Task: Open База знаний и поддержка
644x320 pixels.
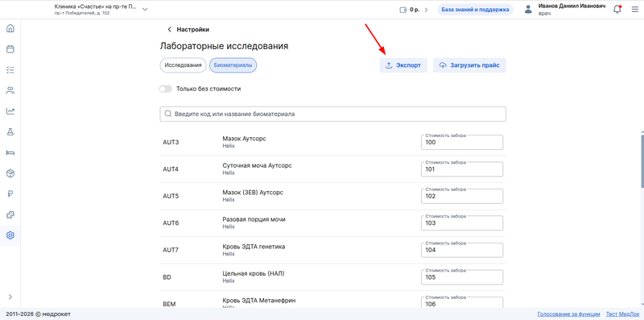Action: coord(475,10)
